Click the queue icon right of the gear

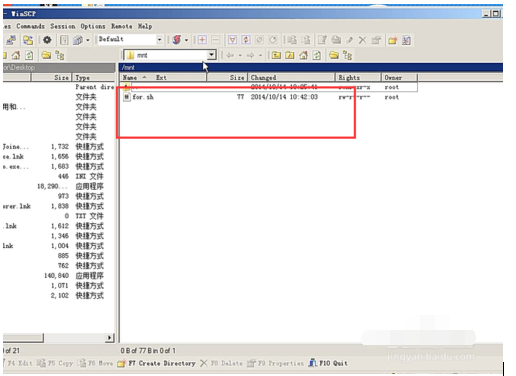point(64,40)
